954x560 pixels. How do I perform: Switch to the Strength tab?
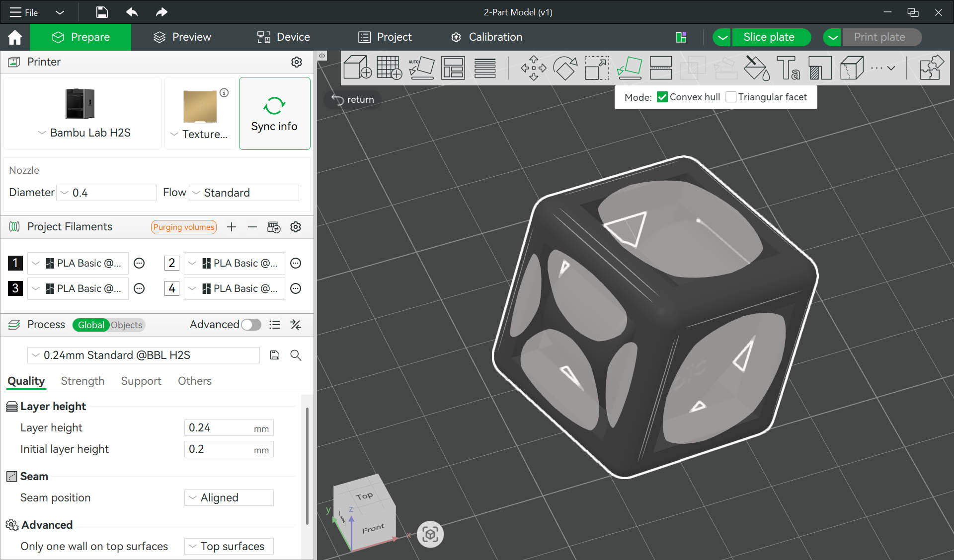[x=82, y=381]
